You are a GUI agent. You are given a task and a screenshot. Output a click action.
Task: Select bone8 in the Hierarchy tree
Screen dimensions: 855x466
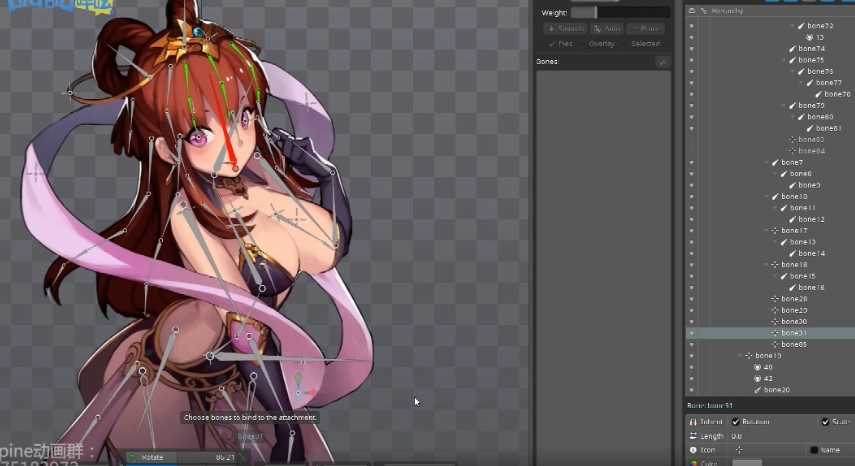point(800,174)
